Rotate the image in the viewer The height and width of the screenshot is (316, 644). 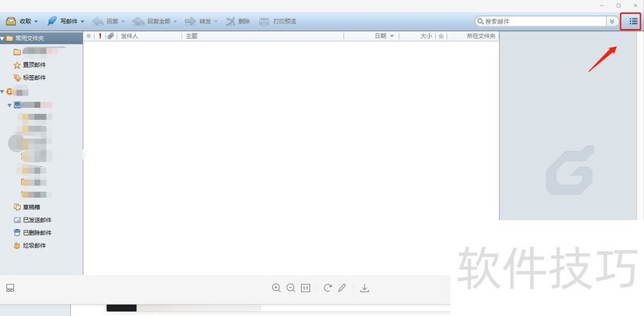pos(328,288)
